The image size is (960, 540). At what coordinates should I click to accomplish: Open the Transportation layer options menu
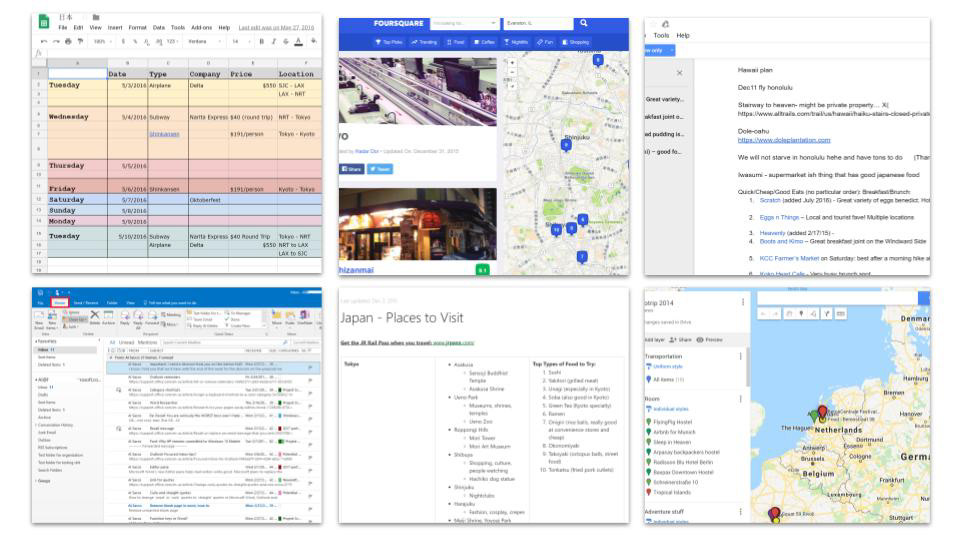tap(740, 356)
